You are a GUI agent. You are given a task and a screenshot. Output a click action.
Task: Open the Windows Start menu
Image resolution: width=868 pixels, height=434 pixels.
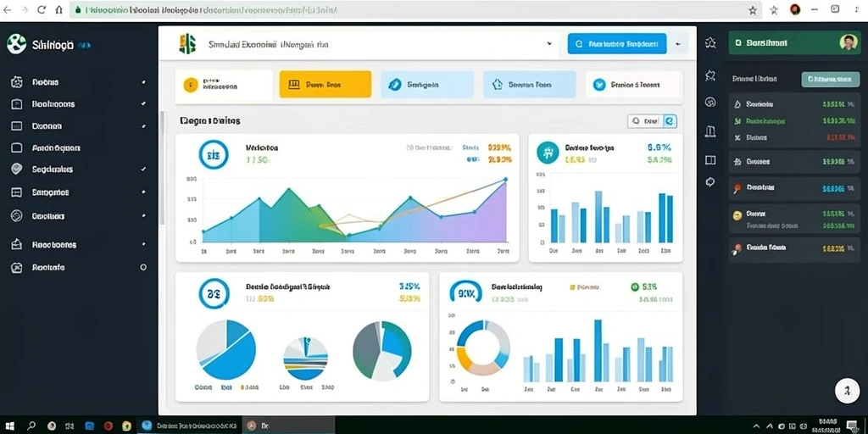9,426
